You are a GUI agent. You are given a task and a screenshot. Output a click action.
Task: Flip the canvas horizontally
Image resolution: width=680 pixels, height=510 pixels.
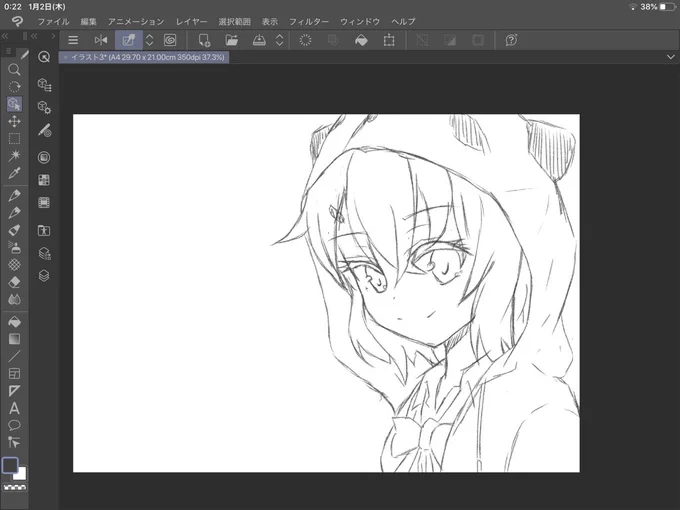point(101,40)
